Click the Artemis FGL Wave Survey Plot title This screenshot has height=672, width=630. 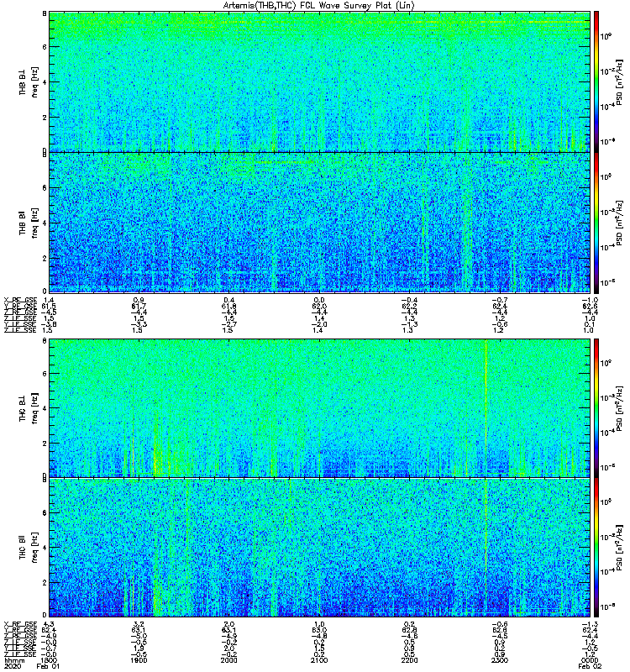point(319,5)
